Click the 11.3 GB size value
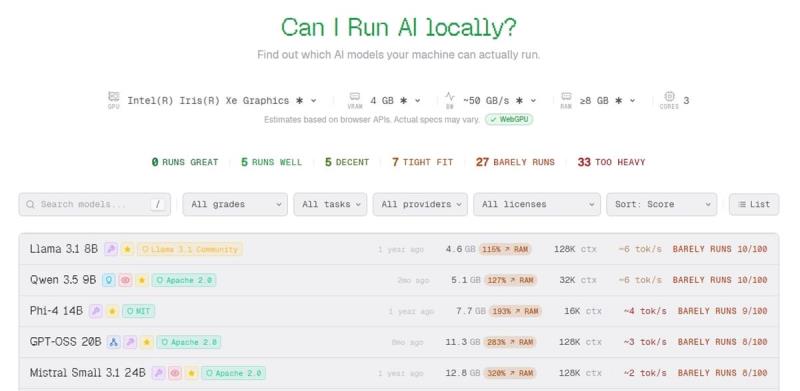The width and height of the screenshot is (800, 391). (463, 342)
